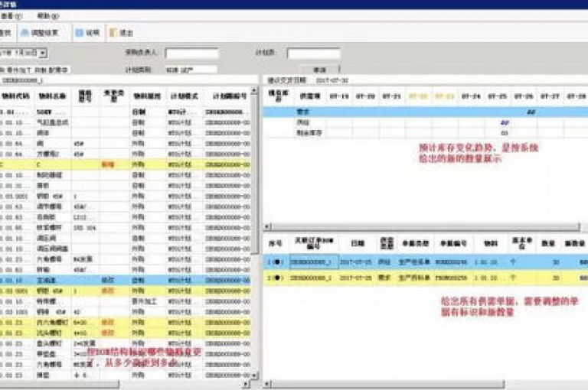Image resolution: width=588 pixels, height=390 pixels.
Task: Click the date cell in yellow document row
Action: [355, 278]
